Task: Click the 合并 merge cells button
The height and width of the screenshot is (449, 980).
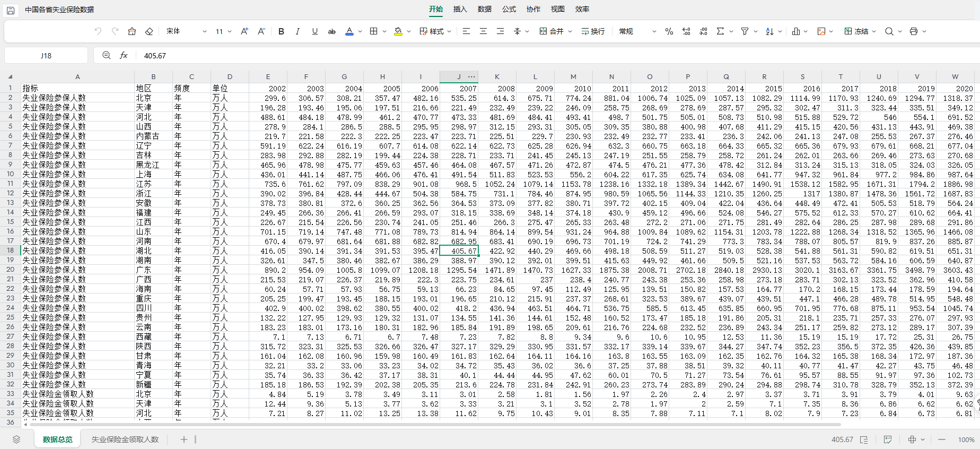Action: pyautogui.click(x=552, y=31)
